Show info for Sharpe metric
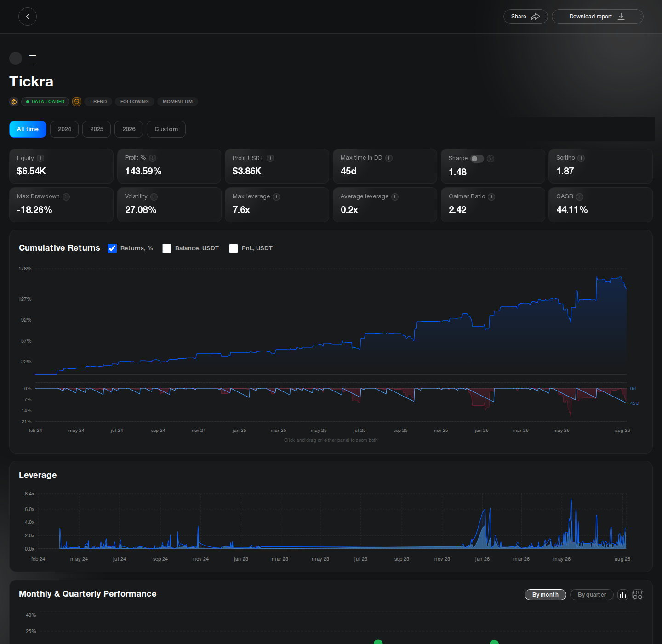 coord(491,159)
